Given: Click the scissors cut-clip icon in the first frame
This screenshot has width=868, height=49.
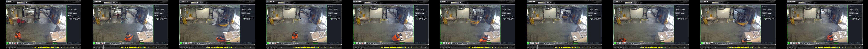Looking at the screenshot, I should tap(40, 43).
